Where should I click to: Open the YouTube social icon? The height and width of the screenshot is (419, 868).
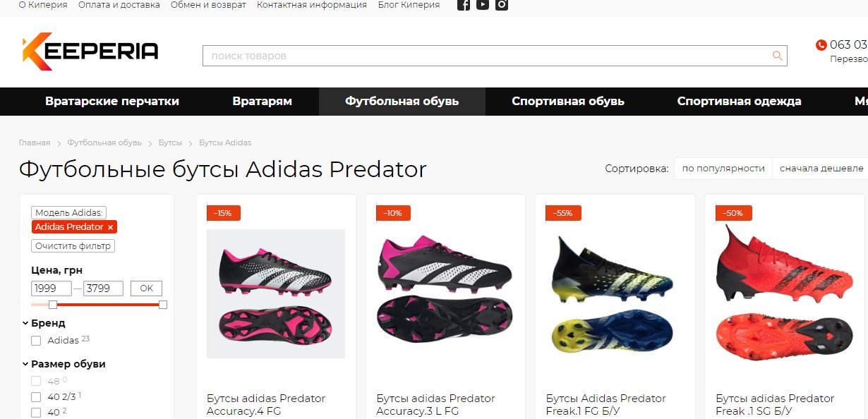click(483, 5)
